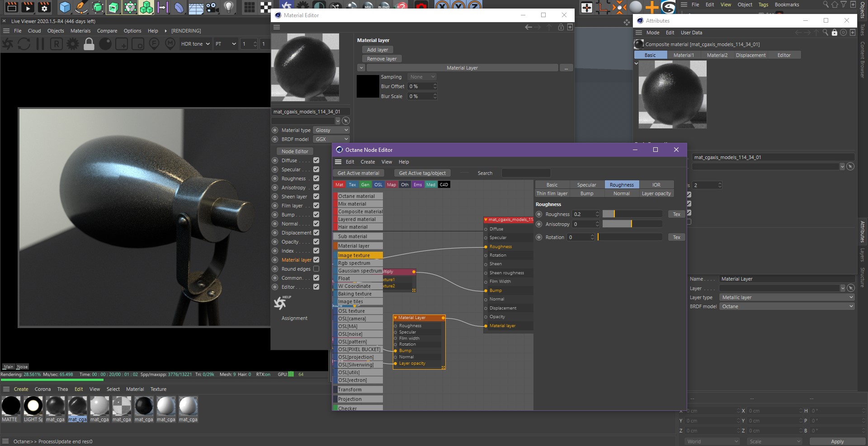Adjust the Anisotropy slider bar
Image resolution: width=868 pixels, height=446 pixels.
pyautogui.click(x=632, y=224)
